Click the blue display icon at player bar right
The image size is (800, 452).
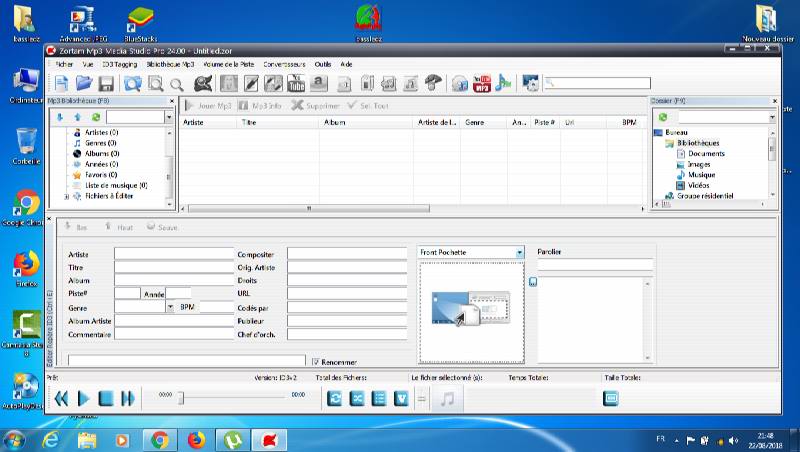coord(611,398)
